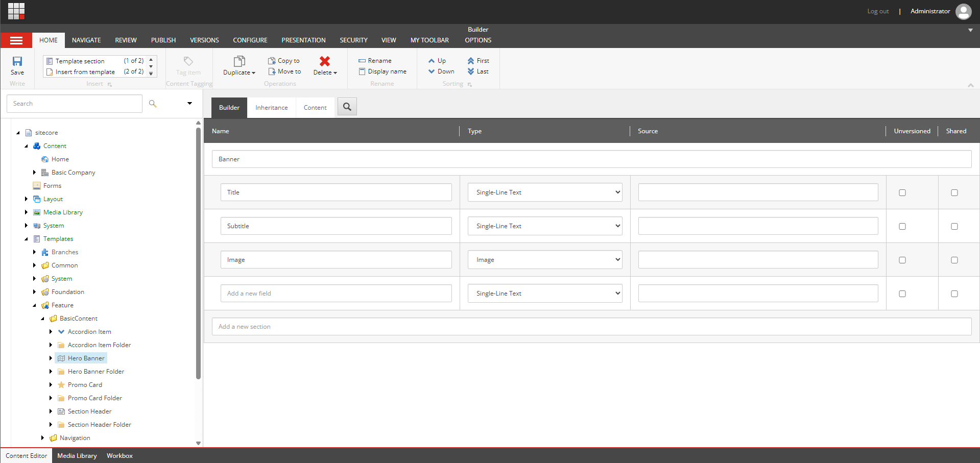Open the Sorting group dialog launcher
Viewport: 980px width, 463px height.
[x=470, y=85]
